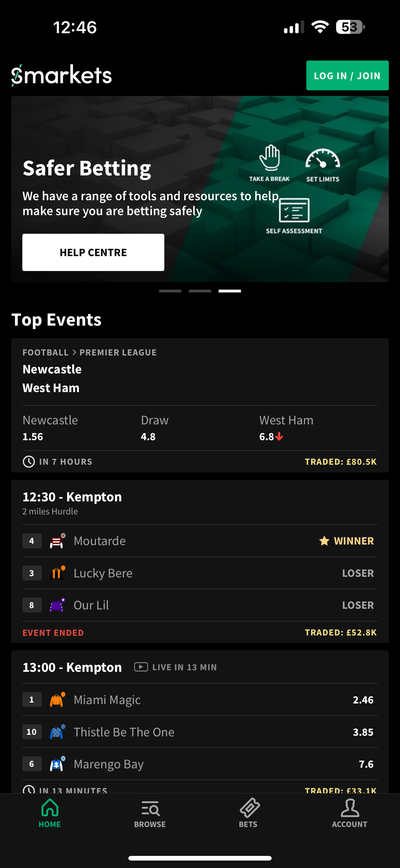
Task: Open the Help Centre
Action: [x=93, y=252]
